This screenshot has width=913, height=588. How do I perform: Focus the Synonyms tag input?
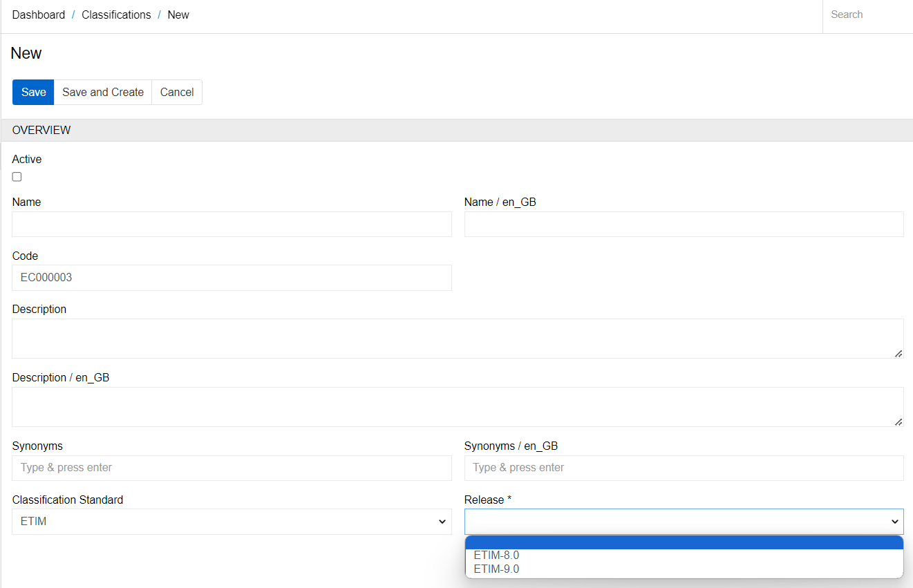(x=232, y=468)
